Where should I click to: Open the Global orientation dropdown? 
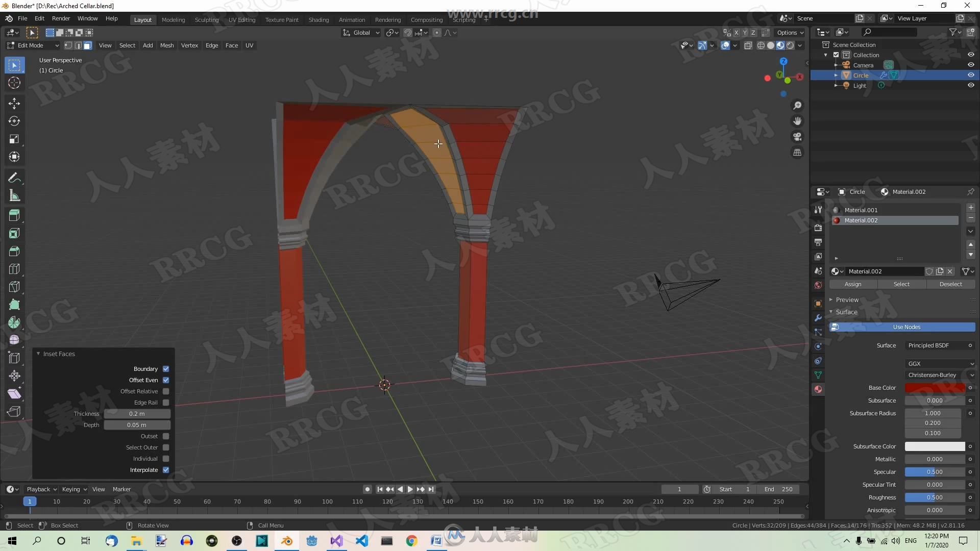point(361,33)
